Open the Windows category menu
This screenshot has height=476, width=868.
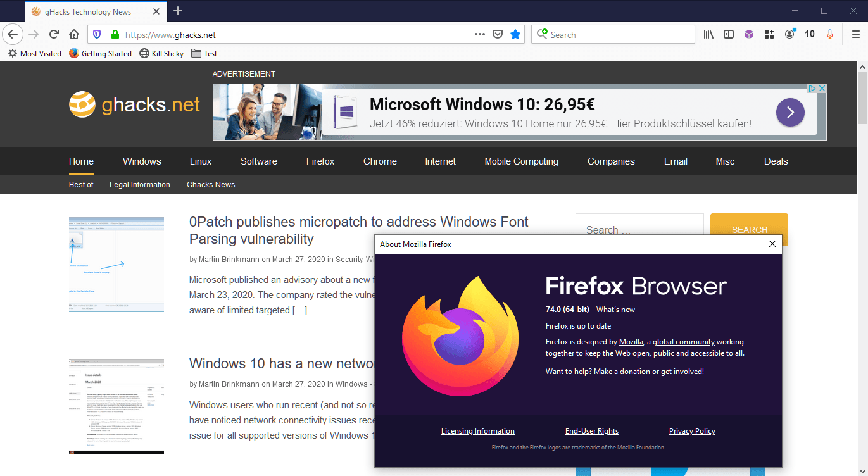click(142, 161)
